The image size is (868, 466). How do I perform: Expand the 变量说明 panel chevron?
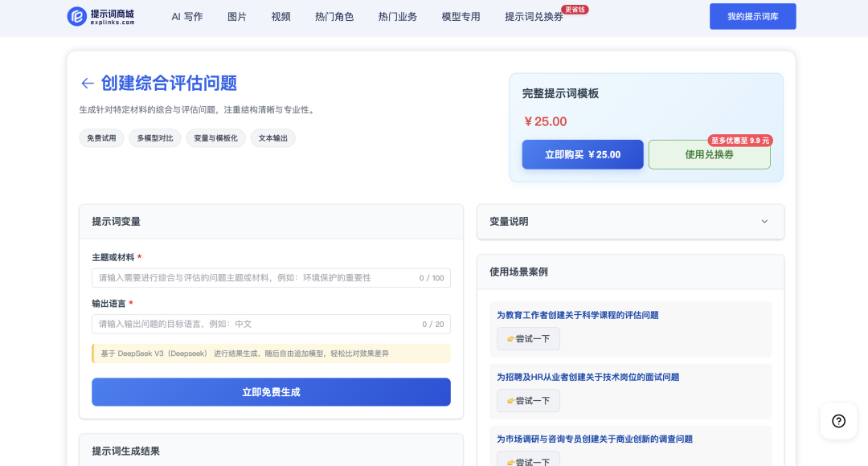point(764,222)
